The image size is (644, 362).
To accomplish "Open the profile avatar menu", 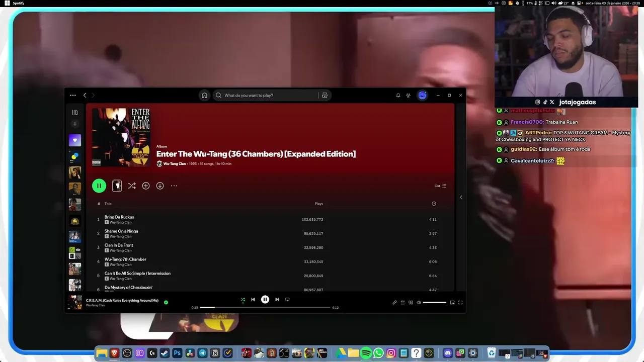I will tap(423, 95).
